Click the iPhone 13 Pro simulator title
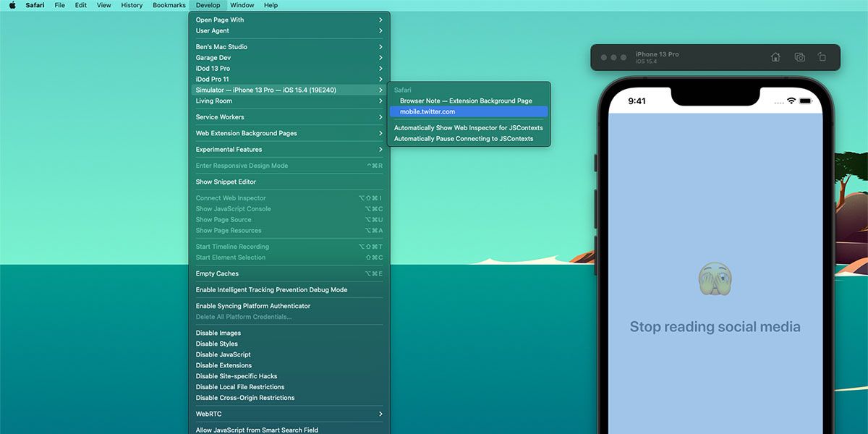This screenshot has width=868, height=434. [x=657, y=54]
